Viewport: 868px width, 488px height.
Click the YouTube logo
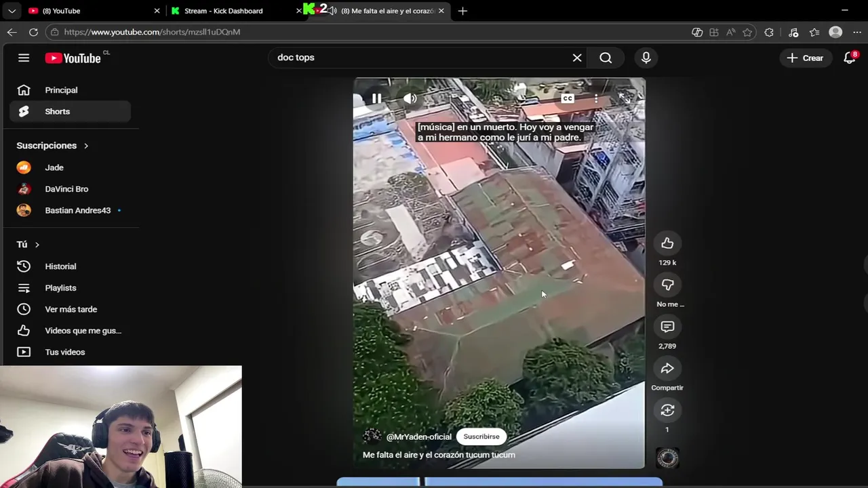[73, 58]
